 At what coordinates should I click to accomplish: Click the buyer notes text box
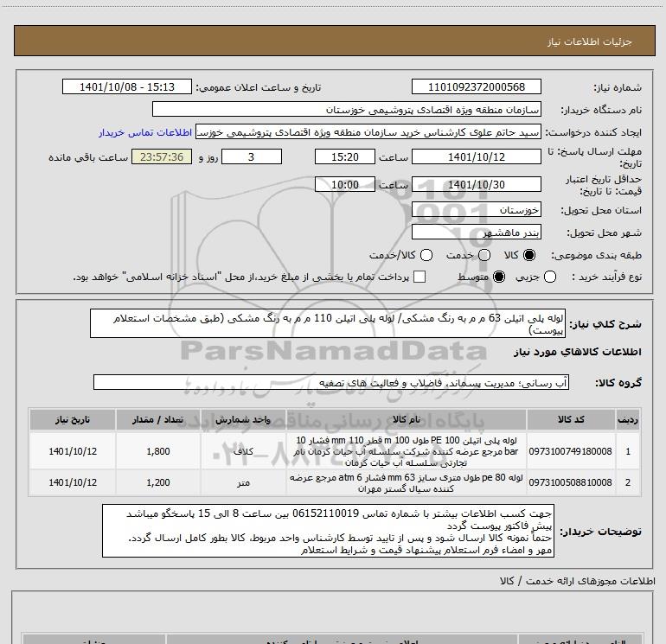click(x=328, y=531)
